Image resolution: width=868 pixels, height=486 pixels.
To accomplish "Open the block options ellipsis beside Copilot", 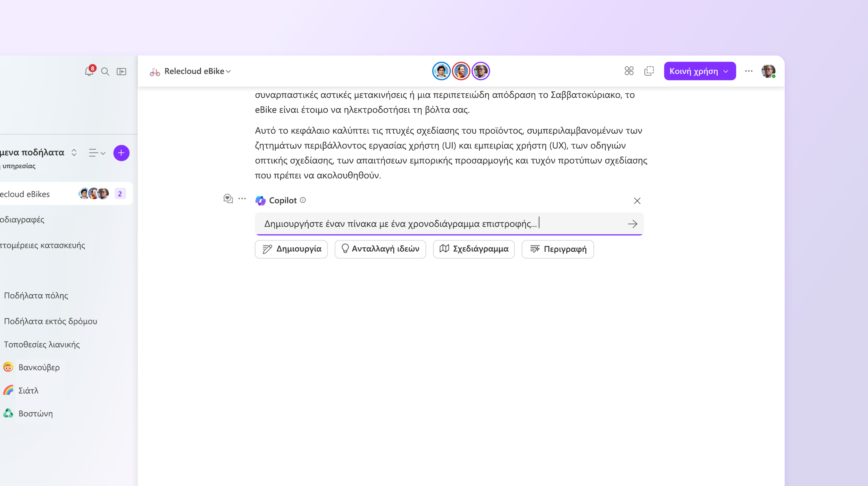I will tap(242, 199).
